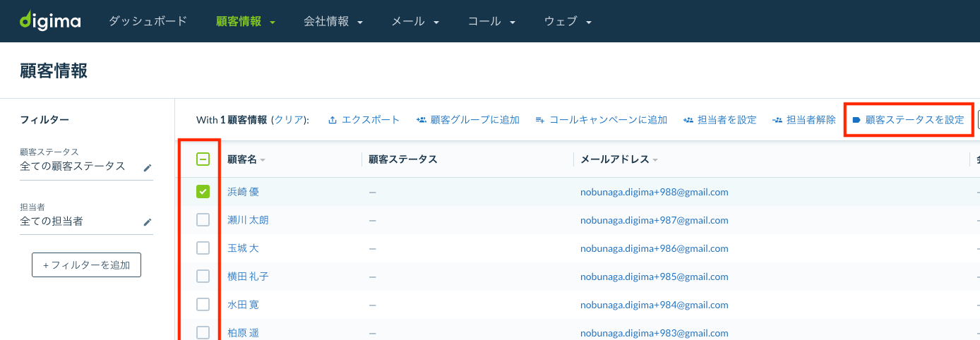Image resolution: width=980 pixels, height=340 pixels.
Task: Edit the 担当者 filter pencil icon
Action: 148,221
